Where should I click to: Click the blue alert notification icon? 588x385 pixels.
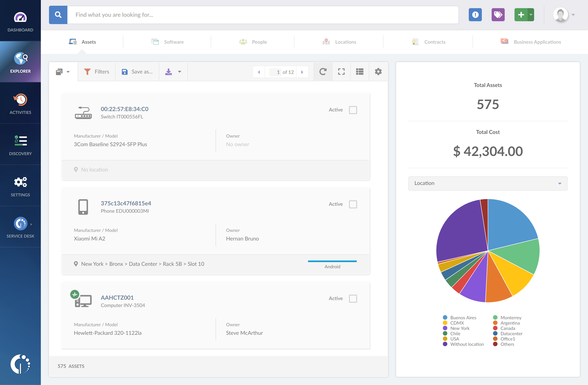(475, 15)
